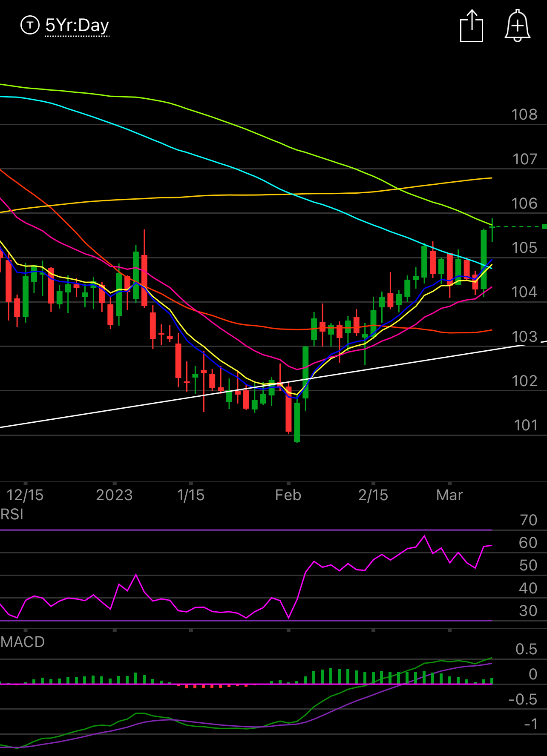This screenshot has height=756, width=547.
Task: Click the 12/15 date axis label
Action: [x=25, y=495]
